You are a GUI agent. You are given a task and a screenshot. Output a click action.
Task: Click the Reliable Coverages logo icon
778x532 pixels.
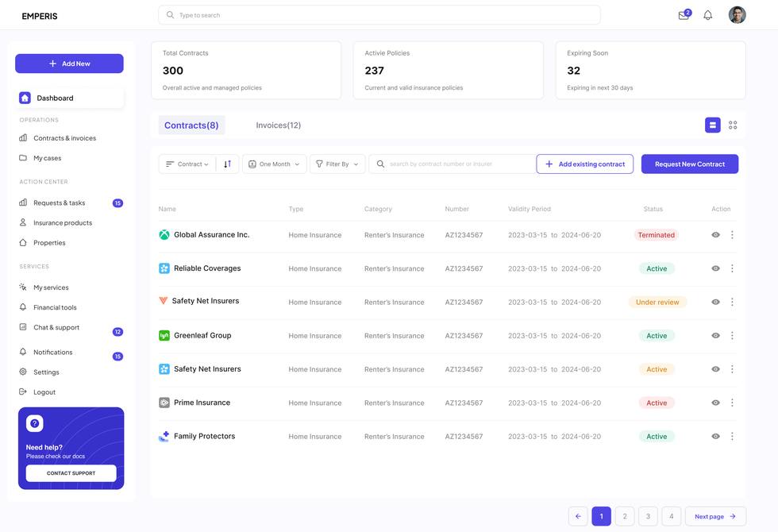[164, 268]
